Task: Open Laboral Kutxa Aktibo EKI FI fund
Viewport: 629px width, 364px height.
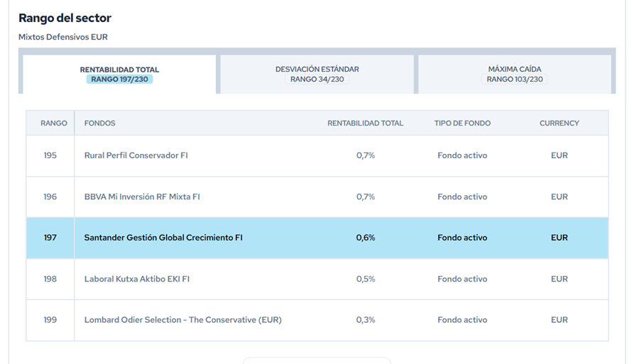Action: click(137, 279)
